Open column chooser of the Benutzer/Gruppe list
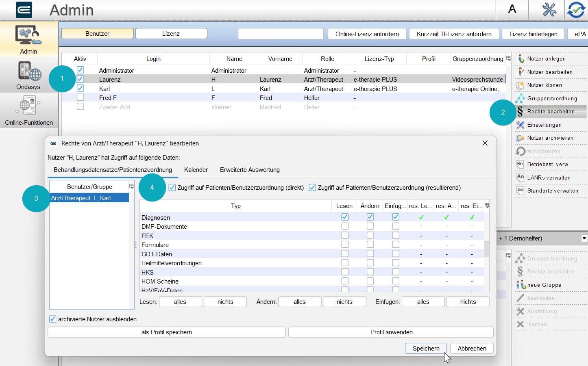 click(x=131, y=186)
